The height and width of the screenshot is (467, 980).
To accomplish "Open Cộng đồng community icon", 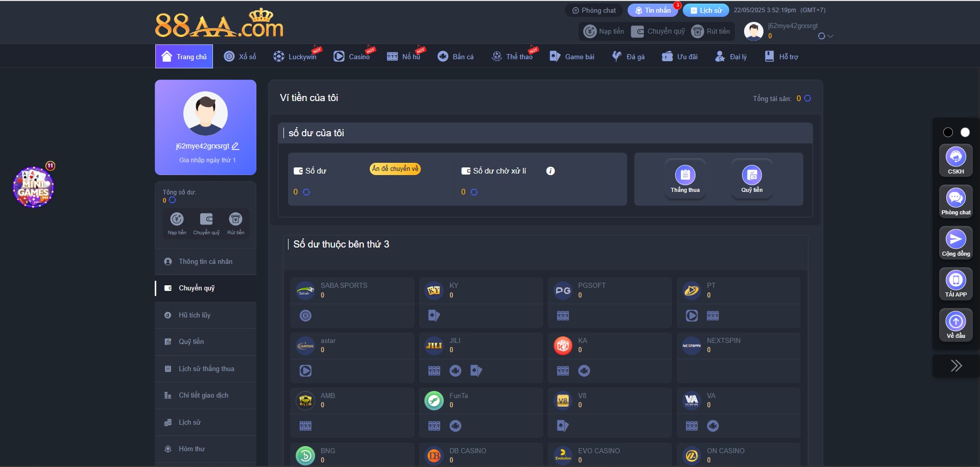I will [x=955, y=243].
